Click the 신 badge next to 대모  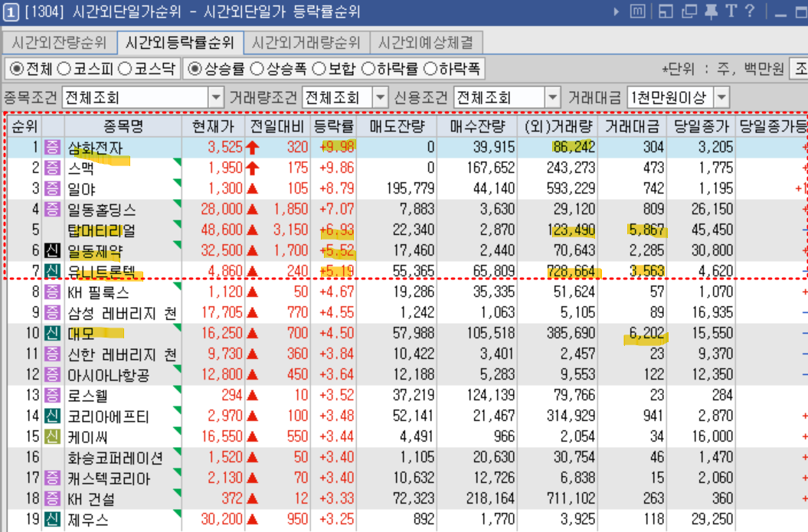[x=52, y=333]
